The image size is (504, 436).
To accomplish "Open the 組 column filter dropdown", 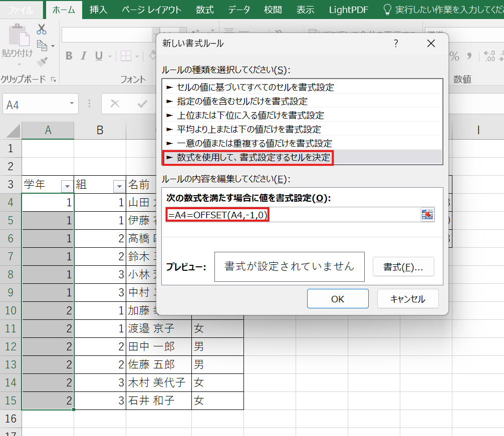I will coord(119,186).
